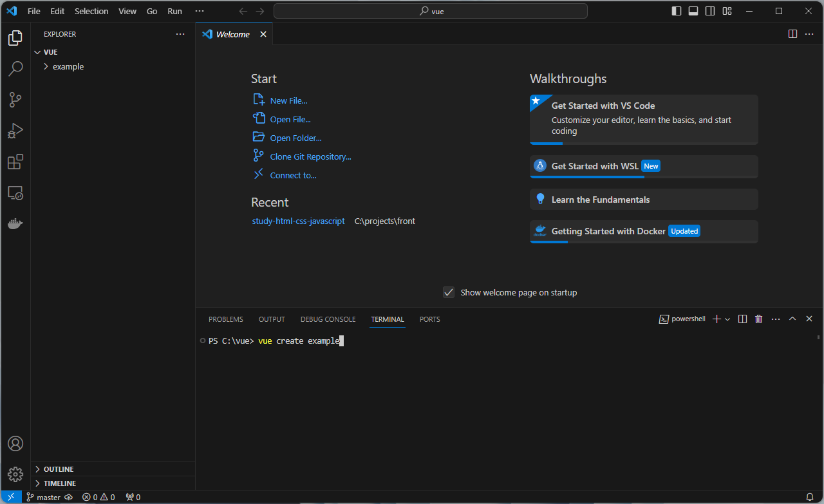Click the customize layout icon

point(727,11)
